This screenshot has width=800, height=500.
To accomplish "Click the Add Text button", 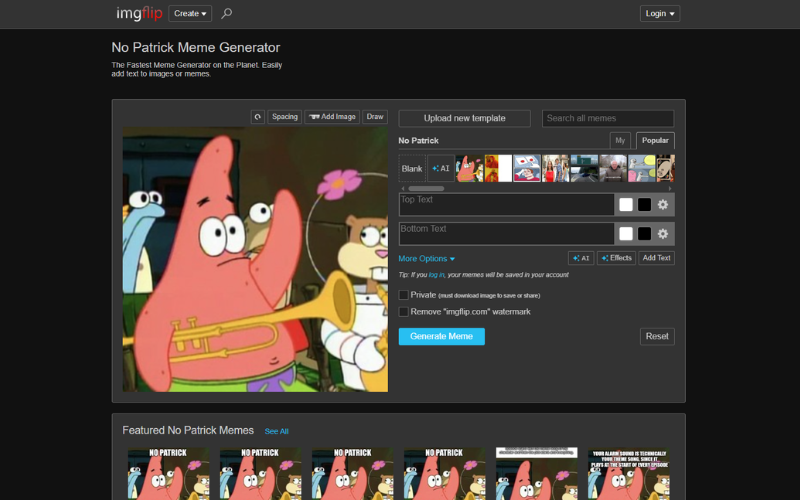I will click(x=656, y=258).
